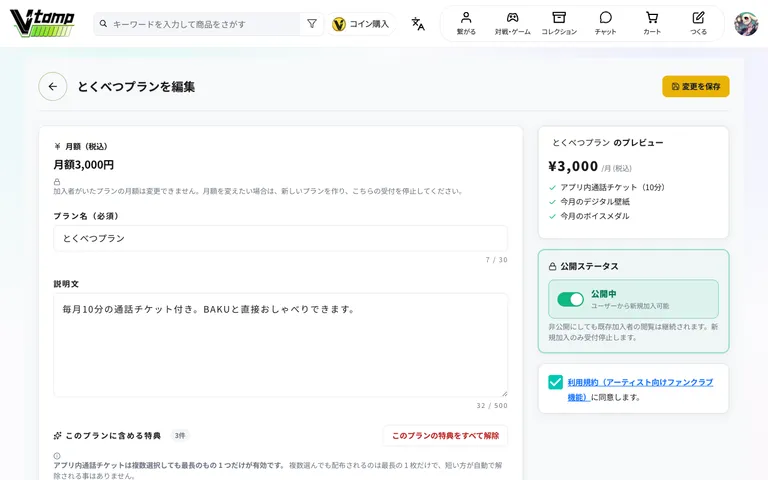Viewport: 768px width, 480px height.
Task: Open the Vtomp logo home link
Action: [42, 24]
